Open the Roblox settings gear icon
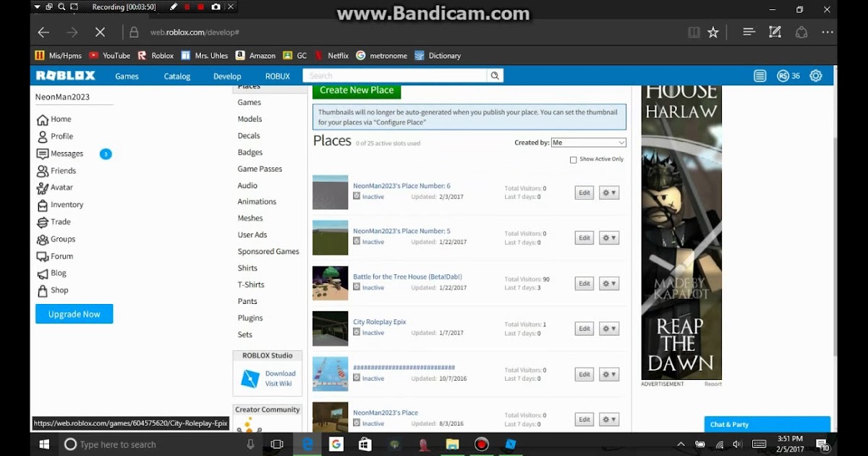The image size is (868, 456). point(816,76)
